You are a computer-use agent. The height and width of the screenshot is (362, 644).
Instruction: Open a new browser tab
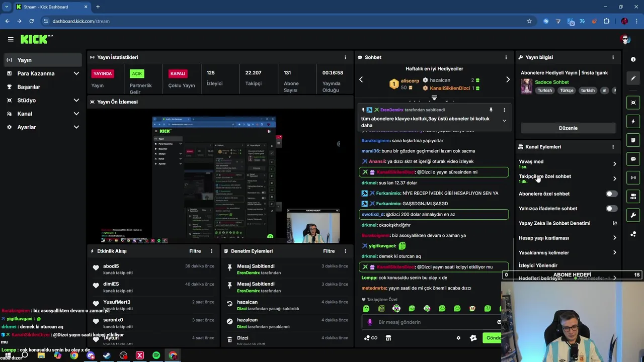(x=98, y=7)
